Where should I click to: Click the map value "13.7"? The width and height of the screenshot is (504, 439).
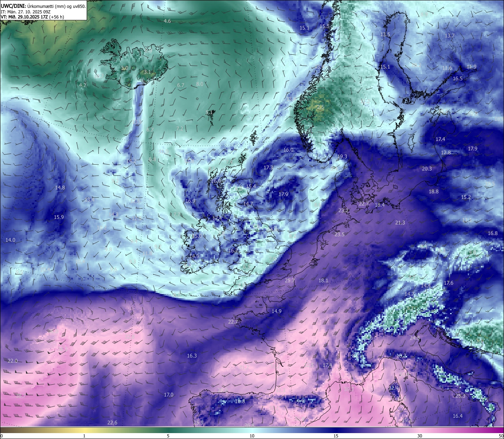(450, 36)
